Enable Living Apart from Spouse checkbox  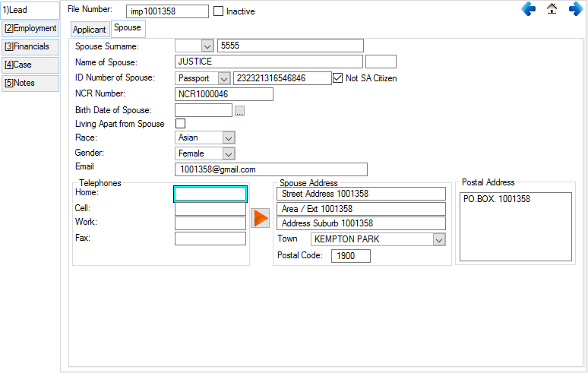click(x=181, y=124)
